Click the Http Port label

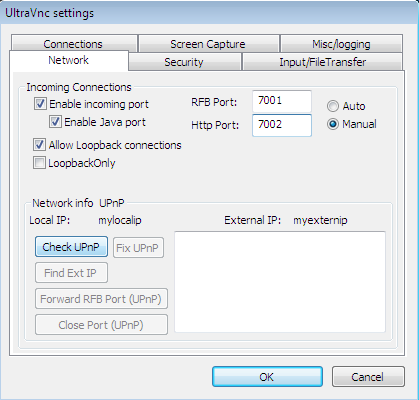click(215, 125)
